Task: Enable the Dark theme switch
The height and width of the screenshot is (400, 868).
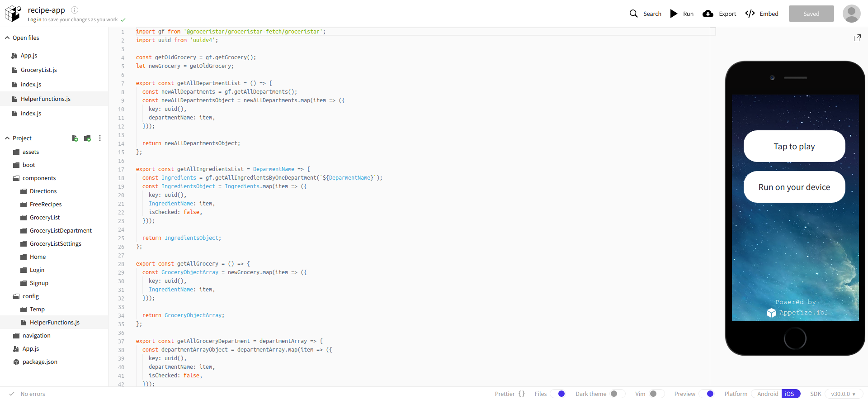Action: pyautogui.click(x=618, y=394)
